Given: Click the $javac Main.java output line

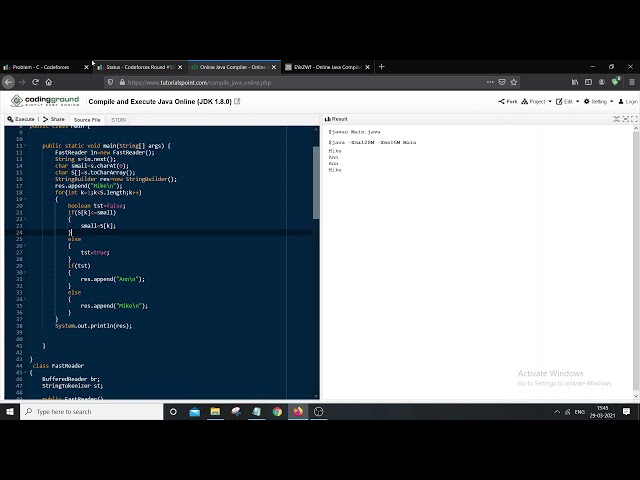Looking at the screenshot, I should 354,132.
